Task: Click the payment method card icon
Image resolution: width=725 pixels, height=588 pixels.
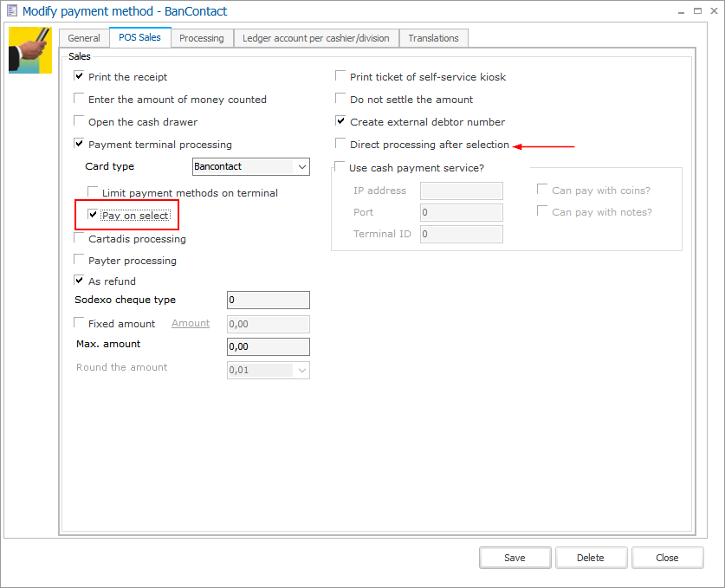Action: 29,50
